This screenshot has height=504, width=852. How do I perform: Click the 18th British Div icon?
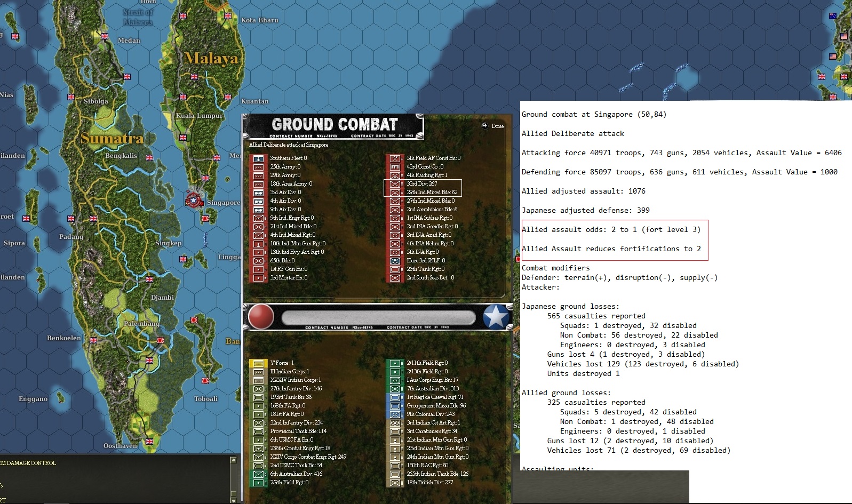tap(395, 483)
